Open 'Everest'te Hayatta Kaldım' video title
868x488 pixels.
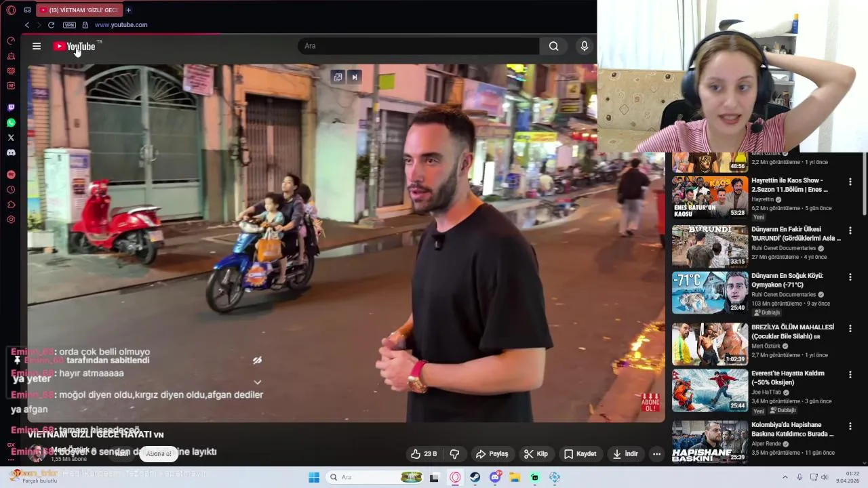[788, 378]
